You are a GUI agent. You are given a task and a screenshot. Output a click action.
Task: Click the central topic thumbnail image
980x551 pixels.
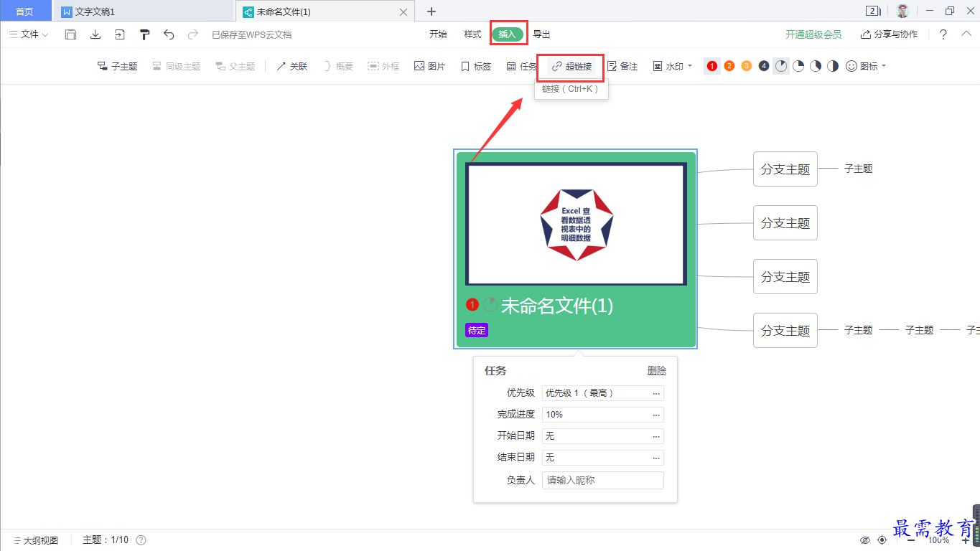coord(576,224)
